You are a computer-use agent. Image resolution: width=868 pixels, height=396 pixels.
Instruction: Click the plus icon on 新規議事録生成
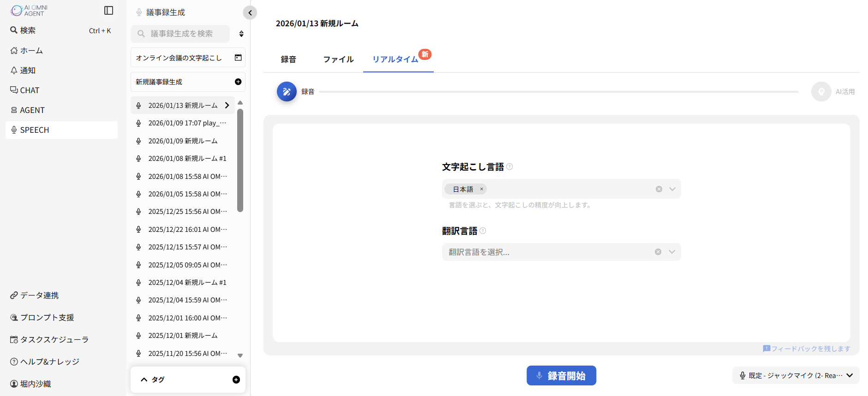click(238, 82)
